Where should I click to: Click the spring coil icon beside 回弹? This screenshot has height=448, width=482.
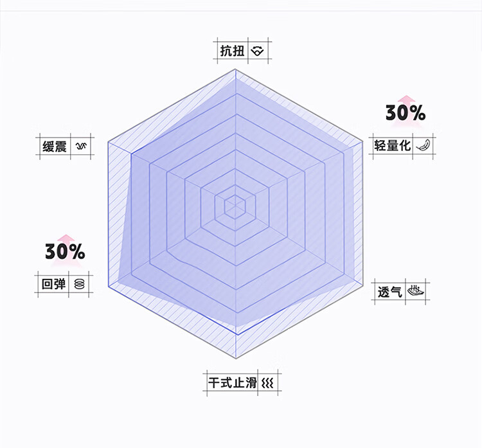pyautogui.click(x=80, y=283)
